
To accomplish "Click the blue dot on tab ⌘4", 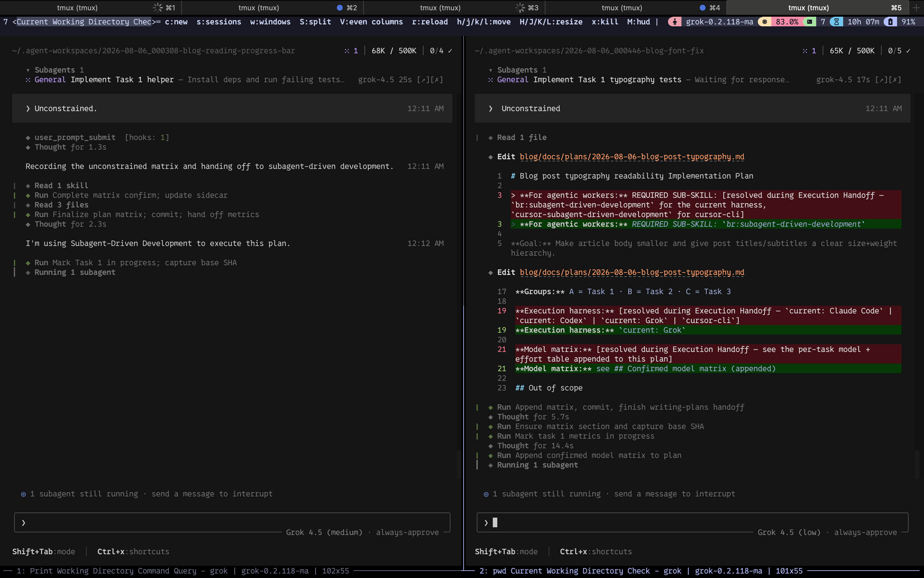I will [702, 8].
